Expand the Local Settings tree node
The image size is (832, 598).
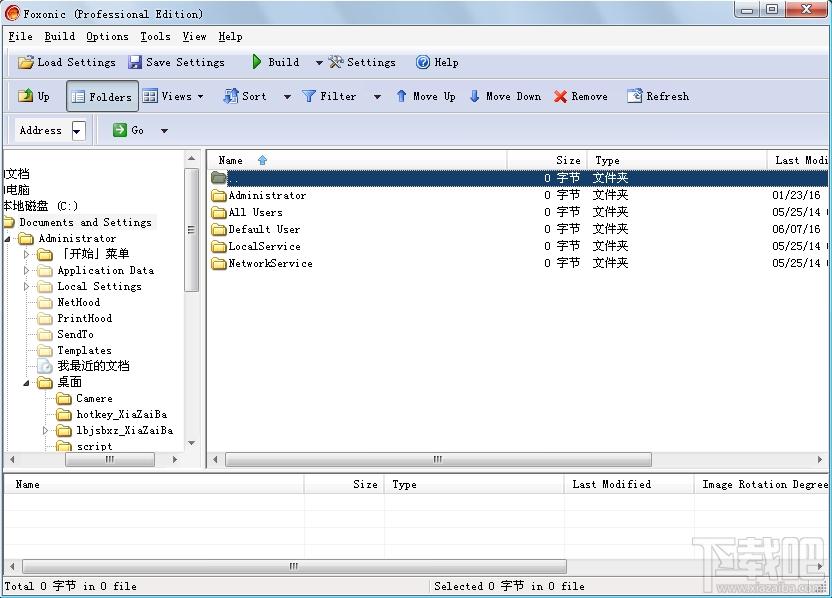click(x=27, y=287)
